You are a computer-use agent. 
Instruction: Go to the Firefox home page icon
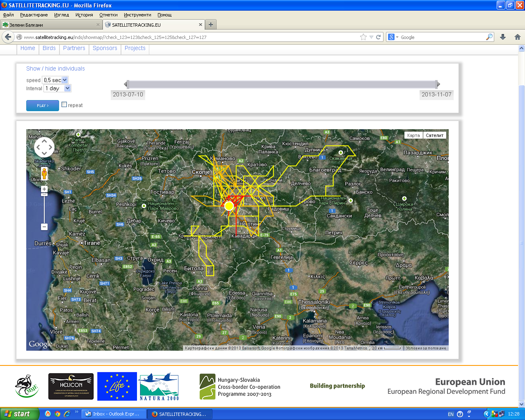click(x=518, y=37)
